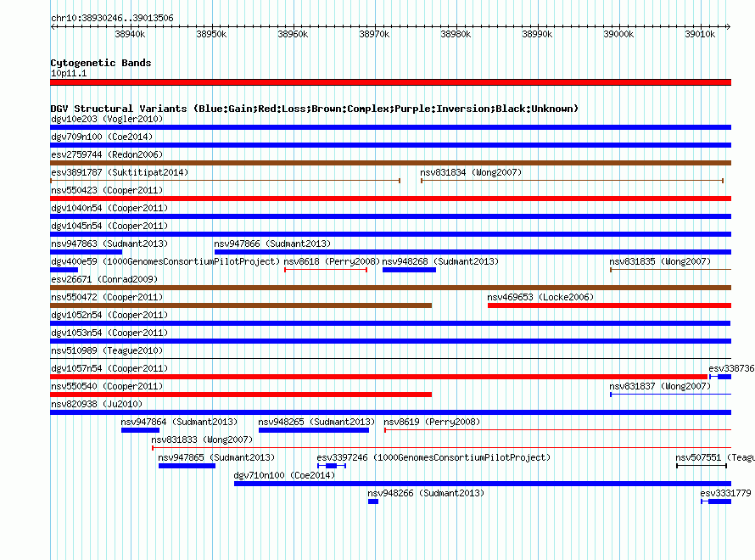
Task: Select the dgv710n100 (Coe2014) label
Action: 284,475
